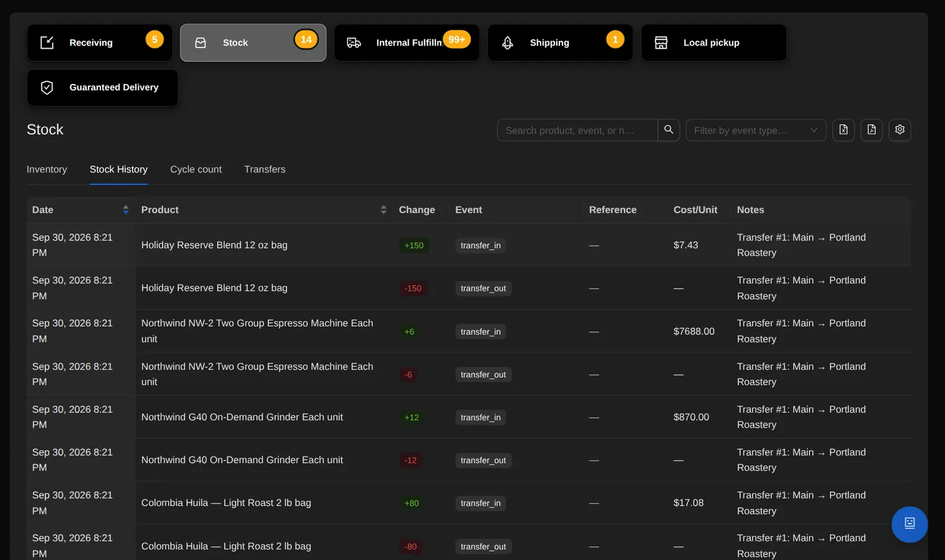This screenshot has width=945, height=560.
Task: Open the Shipping section
Action: point(561,43)
